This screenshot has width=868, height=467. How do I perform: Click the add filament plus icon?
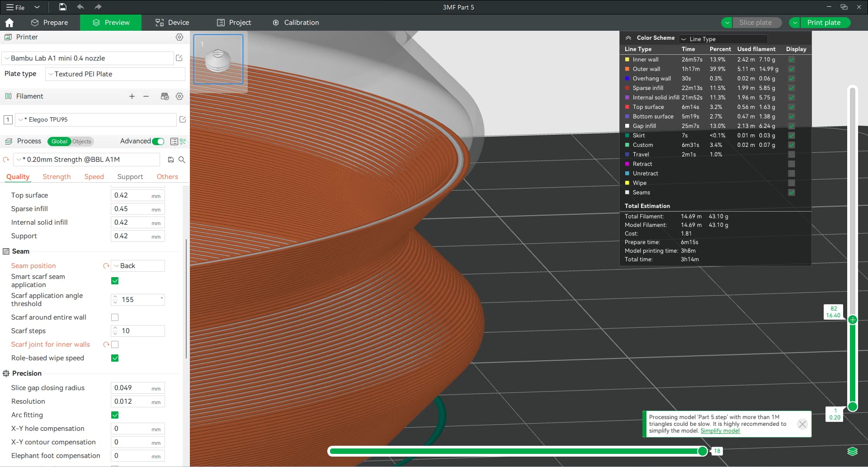(x=132, y=96)
